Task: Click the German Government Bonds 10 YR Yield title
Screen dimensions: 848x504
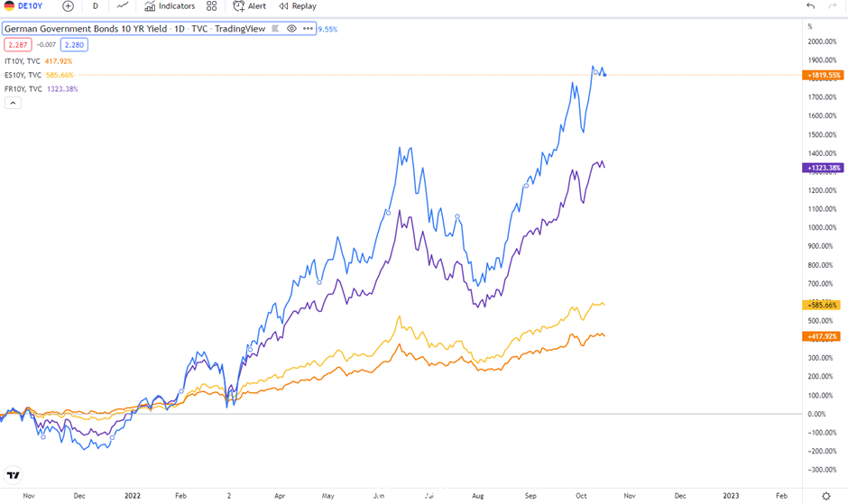Action: [x=86, y=29]
